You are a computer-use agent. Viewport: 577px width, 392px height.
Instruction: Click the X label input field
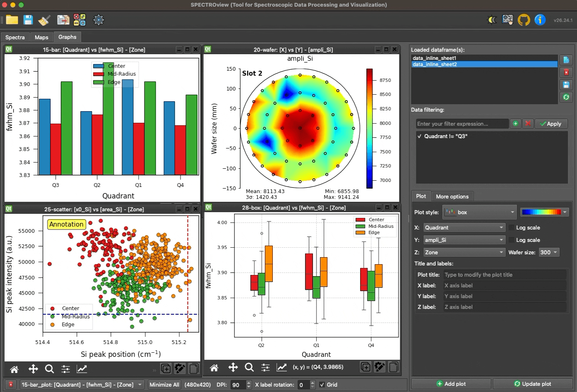(x=505, y=285)
